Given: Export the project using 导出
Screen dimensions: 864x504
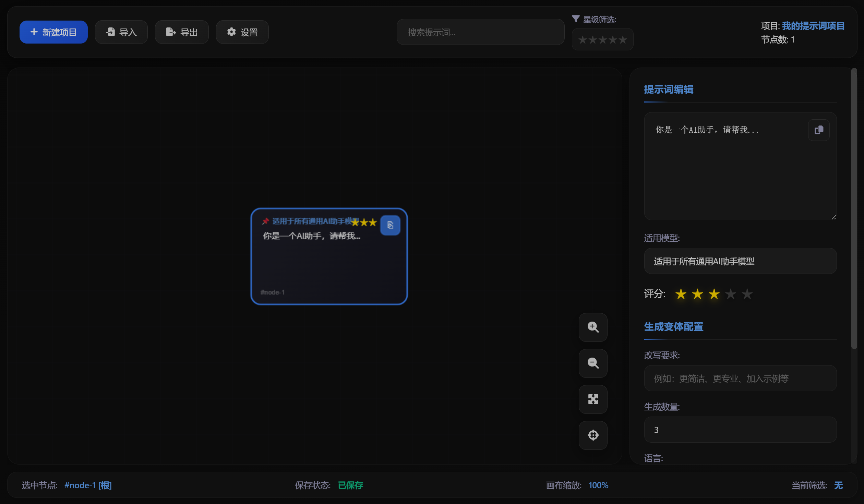Looking at the screenshot, I should pos(182,32).
